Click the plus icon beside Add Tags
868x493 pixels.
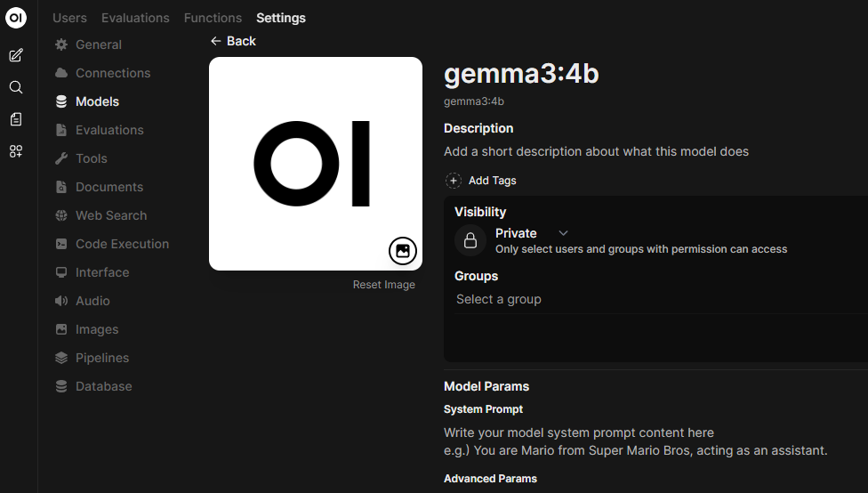(x=454, y=181)
